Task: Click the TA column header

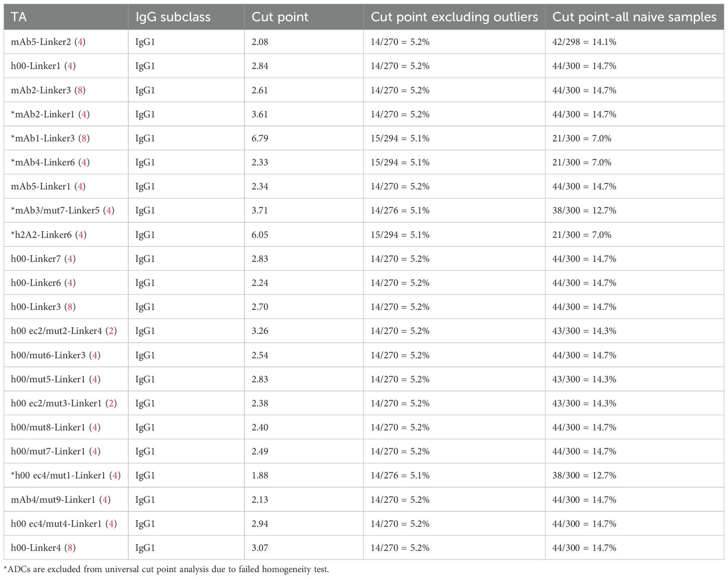Action: click(19, 17)
